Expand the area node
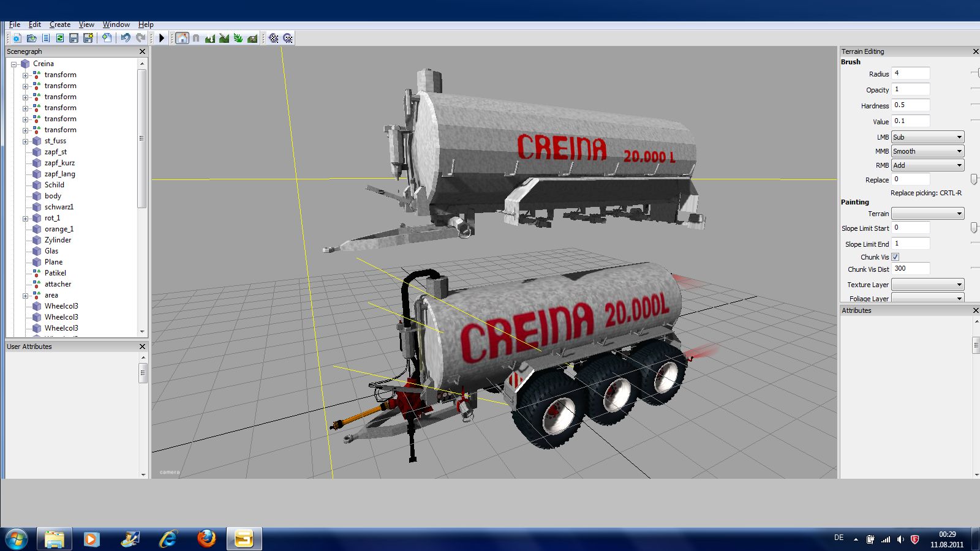 26,296
